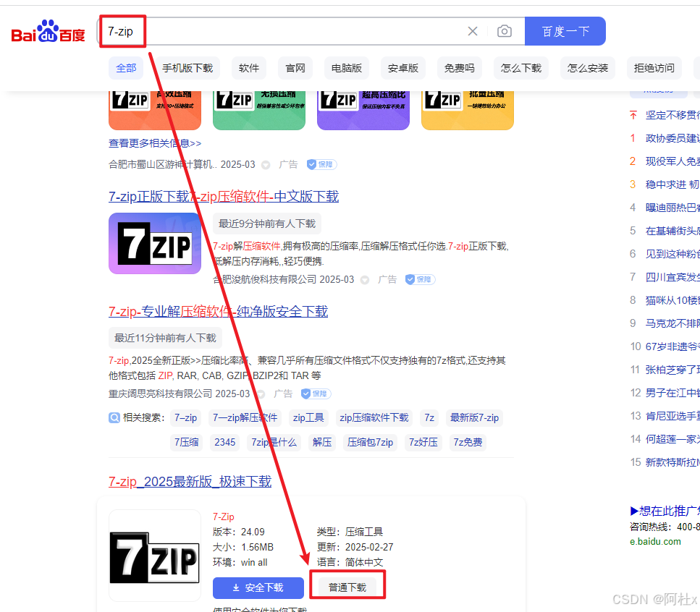
Task: Open hot search item 15 新款特斯拉
Action: pyautogui.click(x=672, y=462)
